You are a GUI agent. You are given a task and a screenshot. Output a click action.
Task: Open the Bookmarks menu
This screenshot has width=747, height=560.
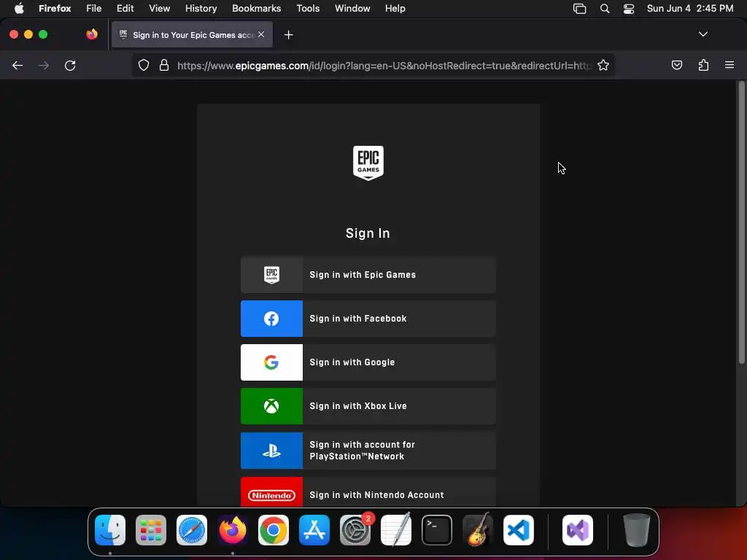click(x=256, y=9)
